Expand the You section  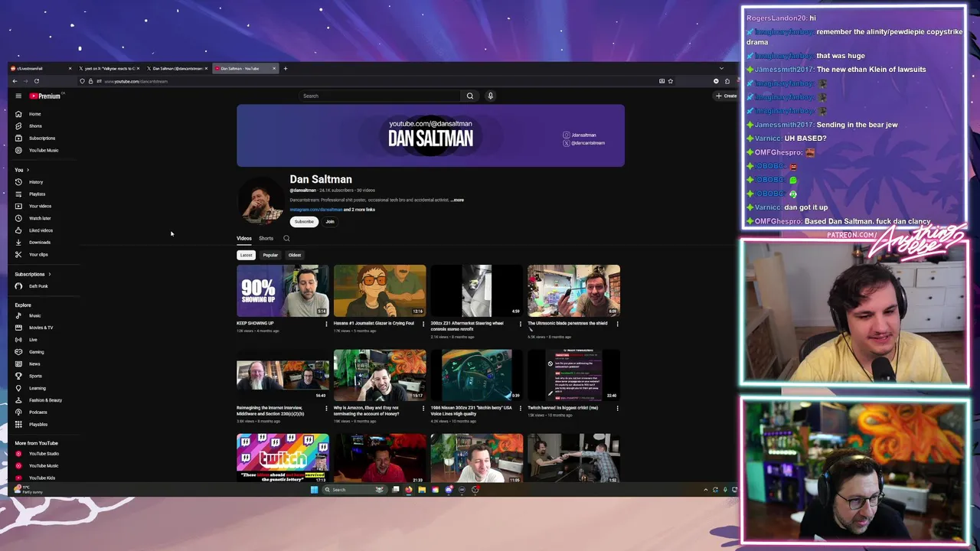point(21,170)
